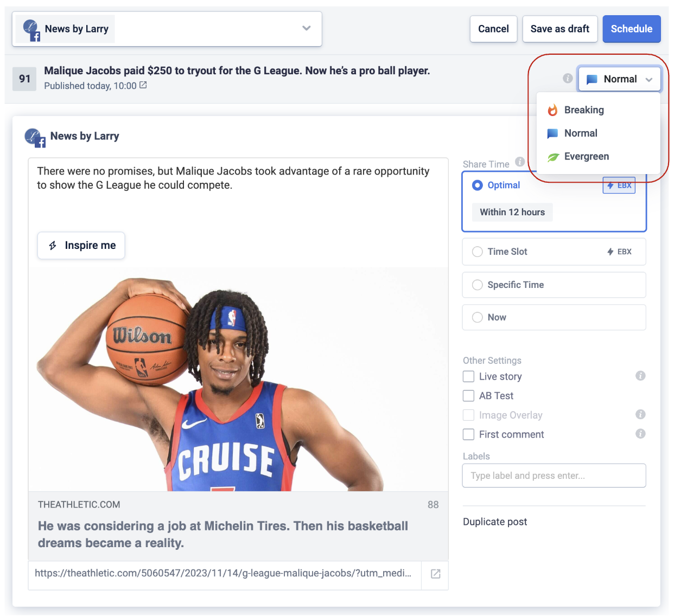Click the info icon next to Share Time

519,162
